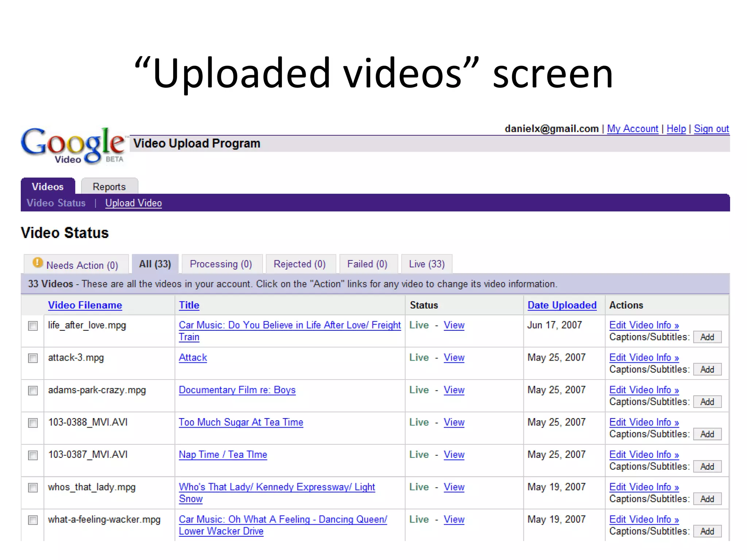Open the Upload Video link

pos(133,203)
